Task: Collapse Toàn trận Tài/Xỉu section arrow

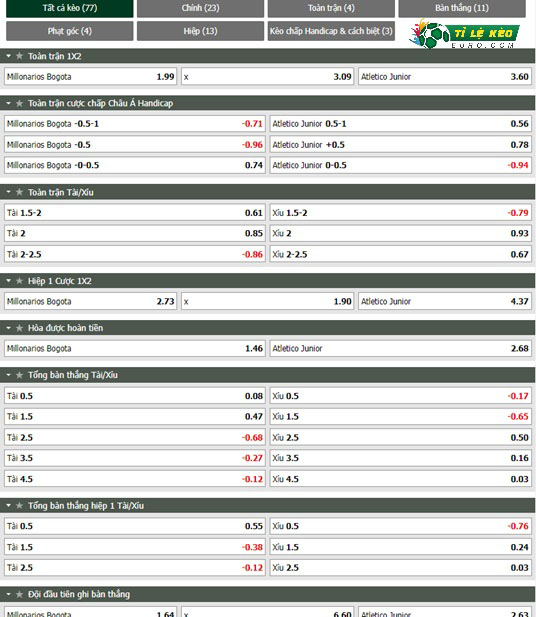Action: (x=9, y=192)
